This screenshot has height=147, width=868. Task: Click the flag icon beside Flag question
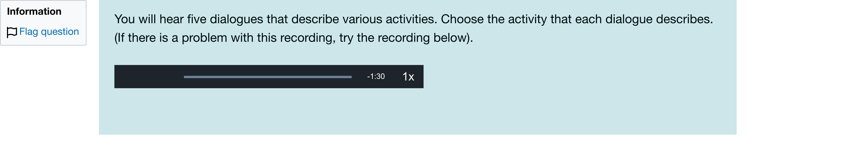(12, 32)
